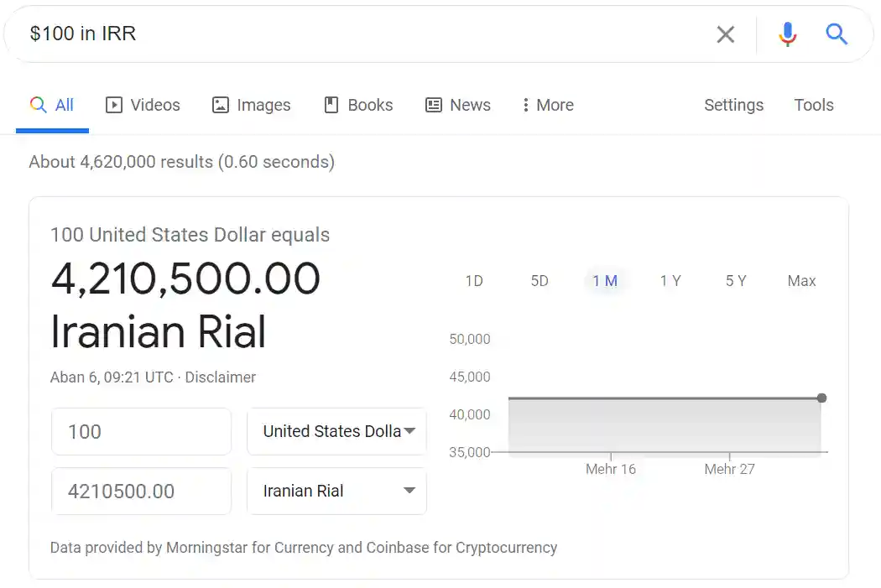Select the 5 Y chart range
This screenshot has height=588, width=881.
pyautogui.click(x=736, y=281)
